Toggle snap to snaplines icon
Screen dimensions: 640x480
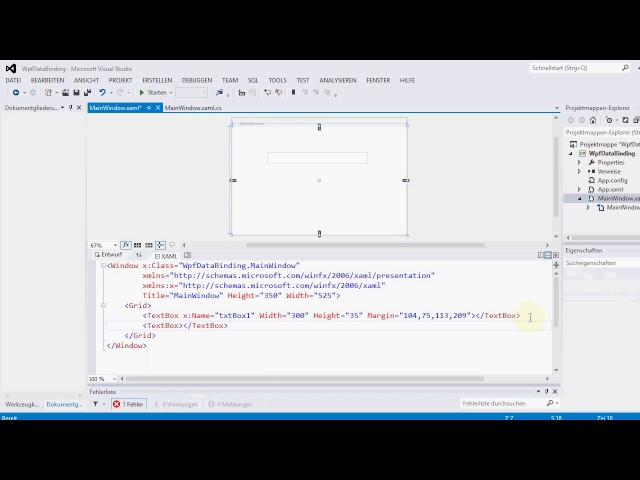click(x=160, y=245)
